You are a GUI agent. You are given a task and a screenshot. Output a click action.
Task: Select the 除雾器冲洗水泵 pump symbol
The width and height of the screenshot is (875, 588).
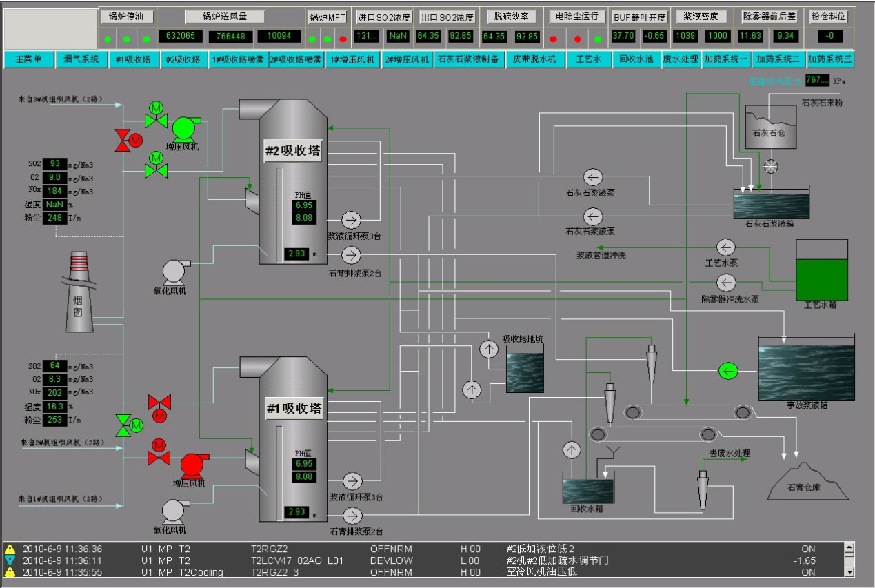[725, 283]
